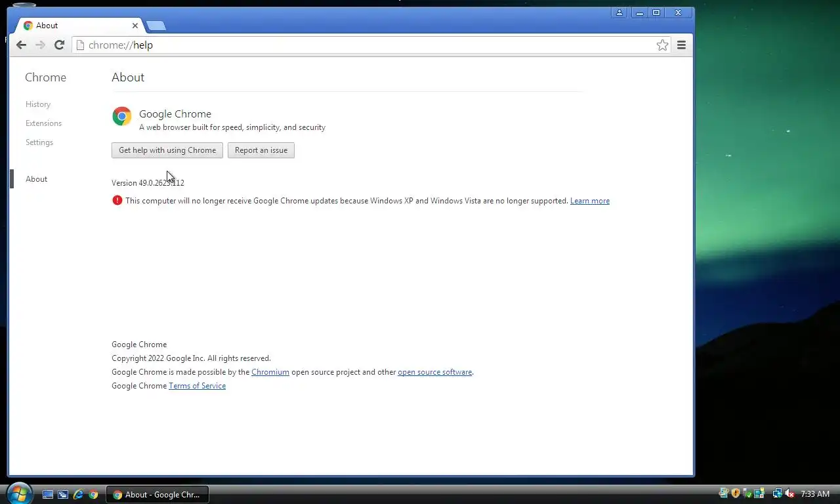Screen dimensions: 840x504
Task: Select About in the sidebar
Action: [x=36, y=179]
